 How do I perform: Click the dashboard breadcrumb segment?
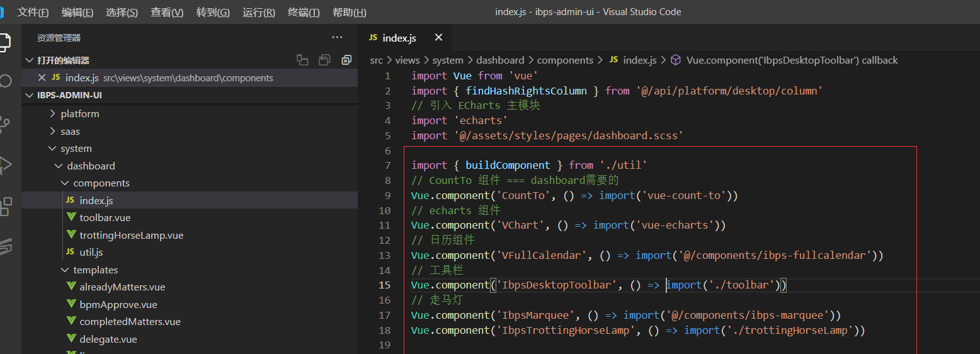tap(500, 60)
